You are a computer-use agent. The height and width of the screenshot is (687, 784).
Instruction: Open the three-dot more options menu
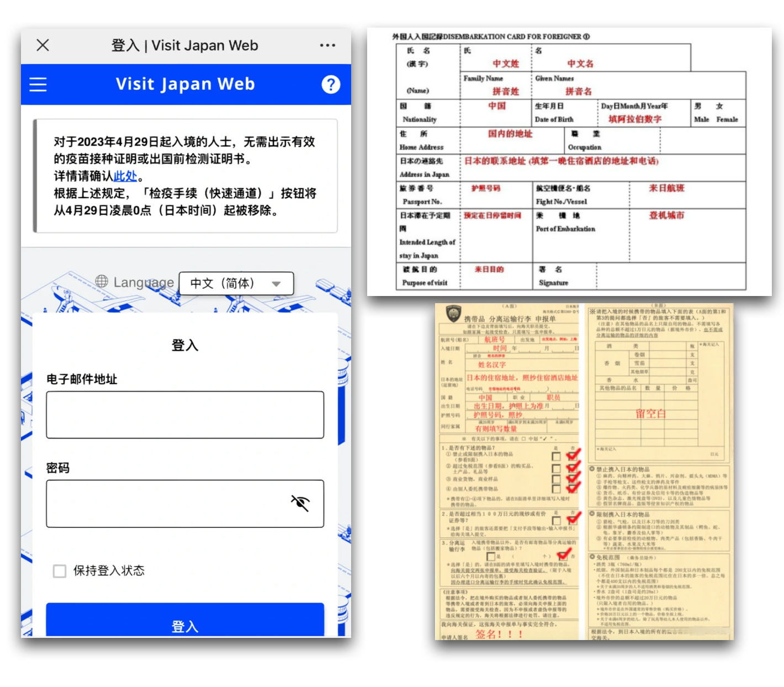pyautogui.click(x=327, y=45)
